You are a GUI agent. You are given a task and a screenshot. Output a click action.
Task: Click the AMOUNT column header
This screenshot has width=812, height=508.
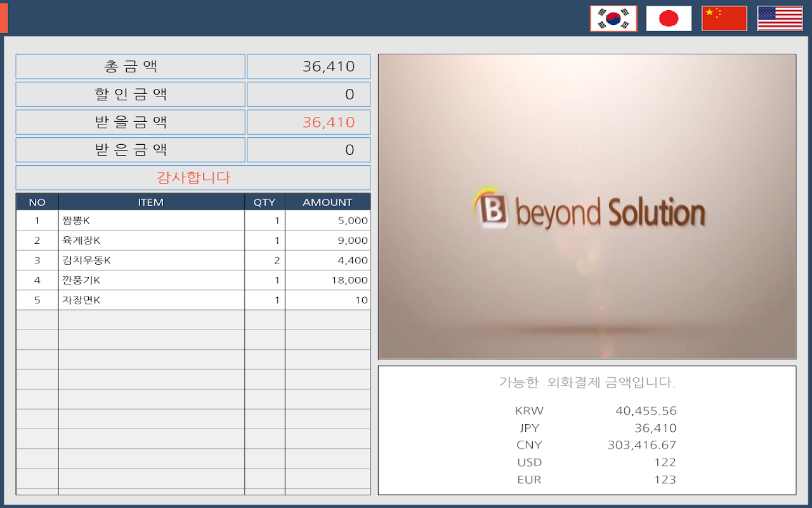[327, 202]
